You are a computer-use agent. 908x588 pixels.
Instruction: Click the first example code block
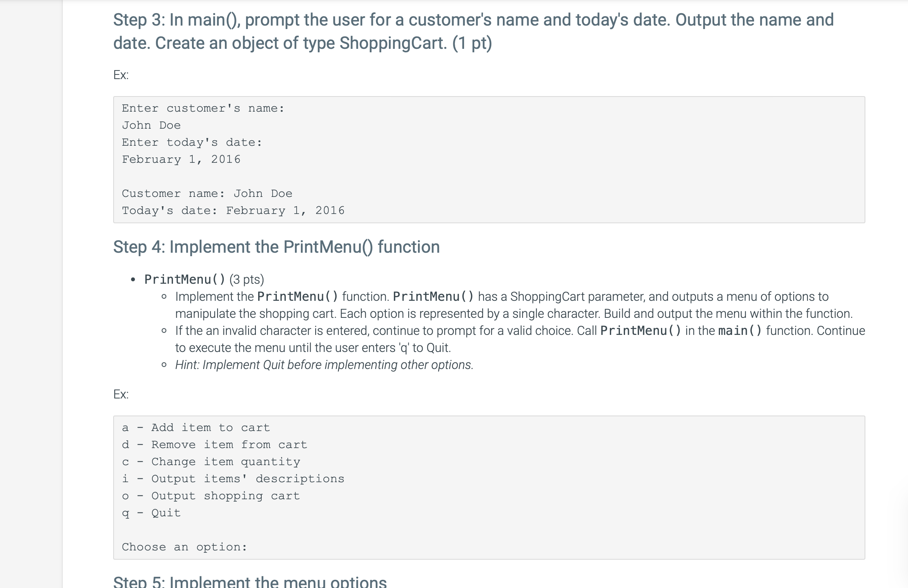click(489, 160)
